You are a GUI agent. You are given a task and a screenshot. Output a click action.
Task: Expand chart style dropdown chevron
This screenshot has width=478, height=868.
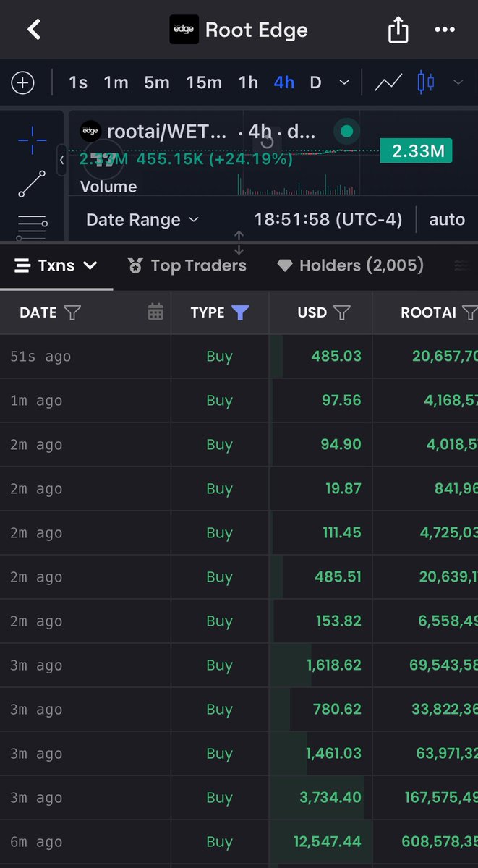click(x=458, y=82)
